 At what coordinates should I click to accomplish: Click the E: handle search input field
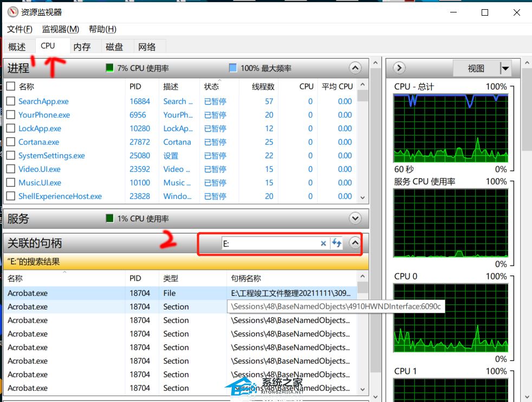tap(270, 243)
